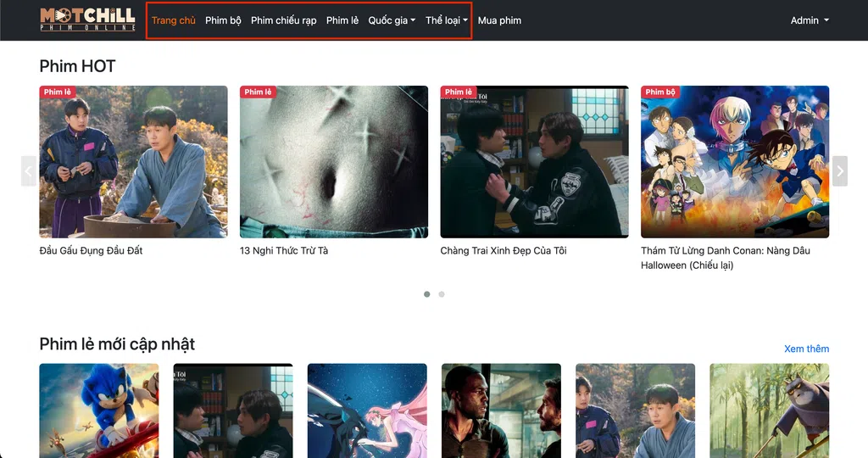Image resolution: width=868 pixels, height=458 pixels.
Task: Expand the Thể loại dropdown
Action: tap(446, 20)
